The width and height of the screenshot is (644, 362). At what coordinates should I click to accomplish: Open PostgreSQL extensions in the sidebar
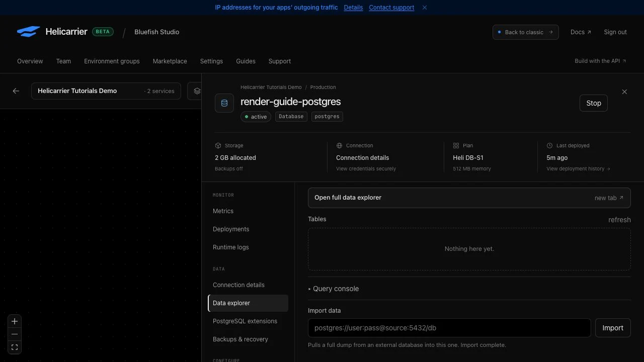point(248,321)
